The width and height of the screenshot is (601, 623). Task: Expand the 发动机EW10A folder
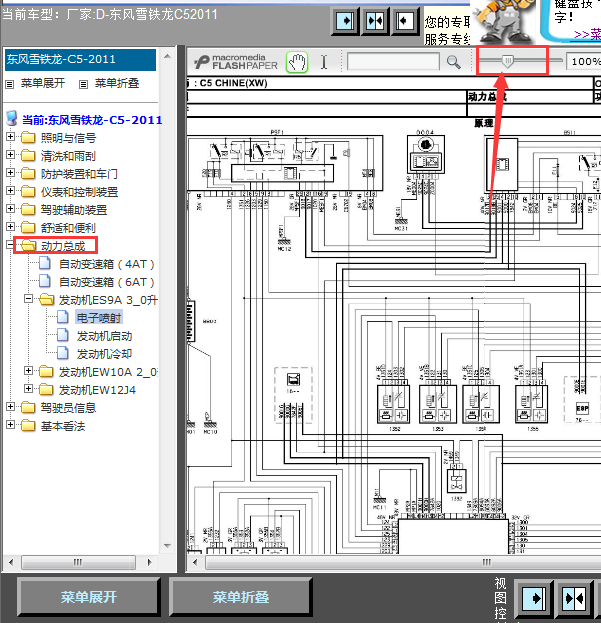click(28, 370)
